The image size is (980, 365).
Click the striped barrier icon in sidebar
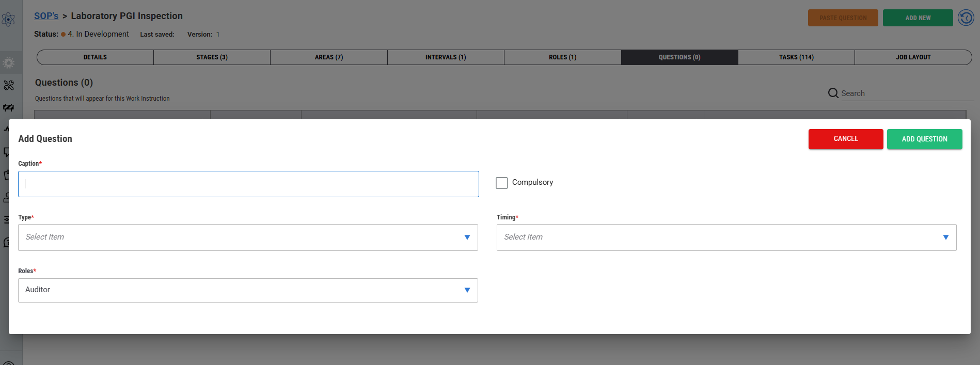point(9,107)
